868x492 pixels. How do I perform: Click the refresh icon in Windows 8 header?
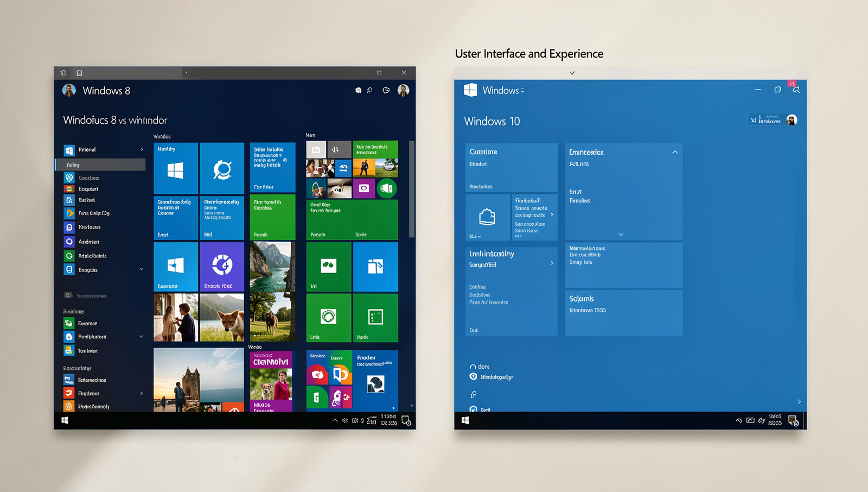tap(386, 90)
